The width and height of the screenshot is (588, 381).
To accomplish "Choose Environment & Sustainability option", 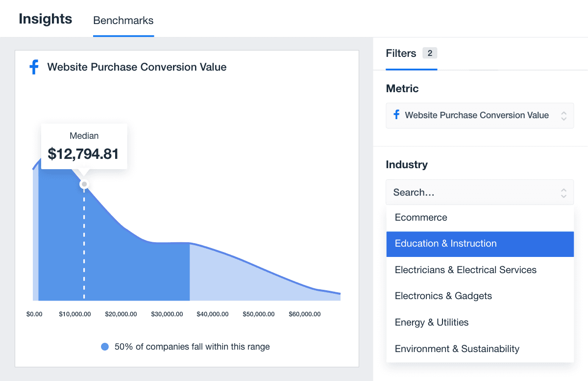I will click(x=457, y=349).
